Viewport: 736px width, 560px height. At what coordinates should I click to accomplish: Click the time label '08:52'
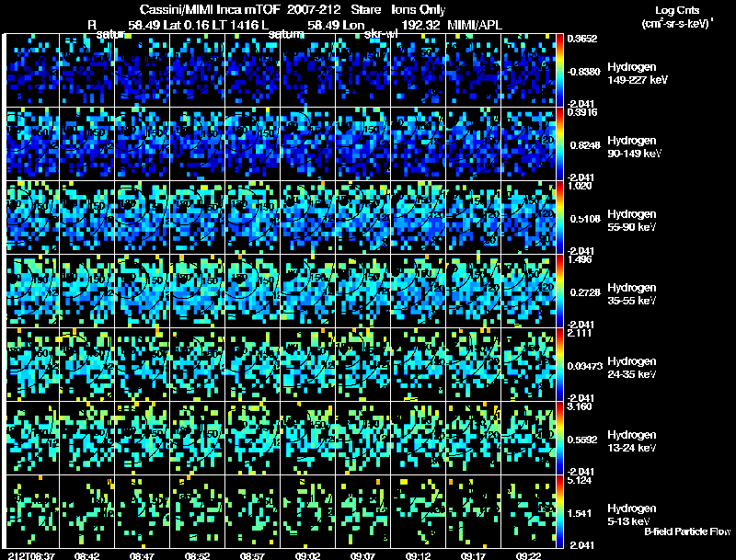[x=197, y=555]
